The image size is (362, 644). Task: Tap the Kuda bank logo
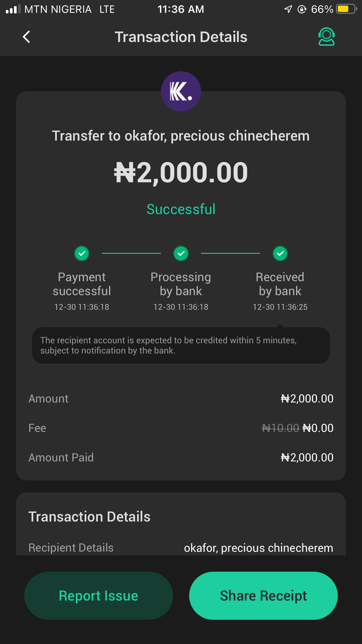click(x=181, y=91)
